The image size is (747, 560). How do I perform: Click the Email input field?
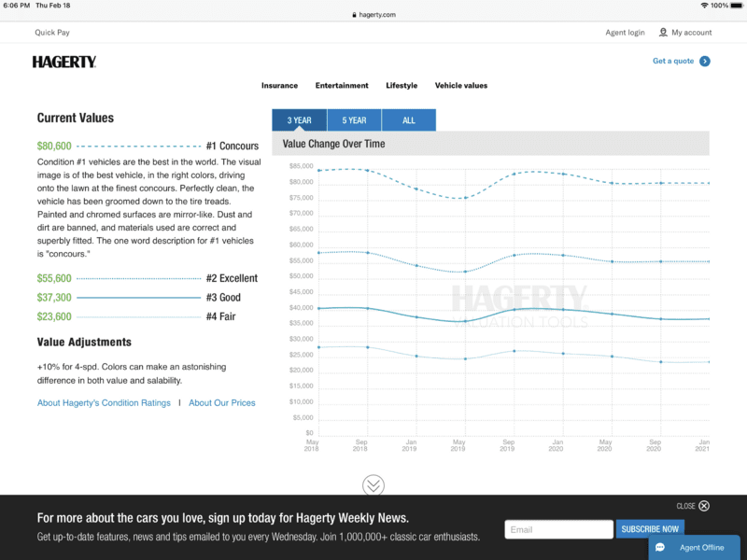click(558, 529)
